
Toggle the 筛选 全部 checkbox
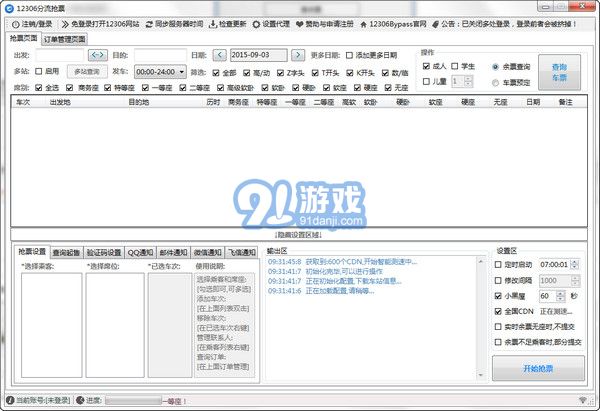[x=216, y=73]
